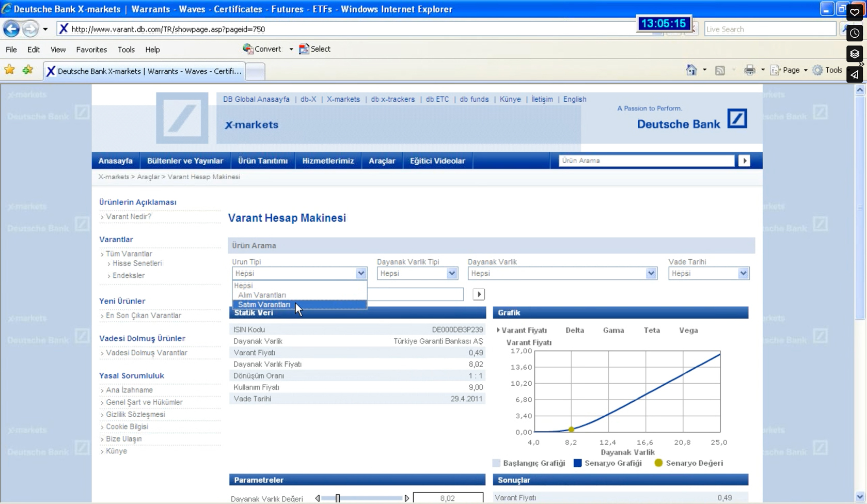Click the Print icon in the command bar
867x504 pixels.
click(750, 70)
